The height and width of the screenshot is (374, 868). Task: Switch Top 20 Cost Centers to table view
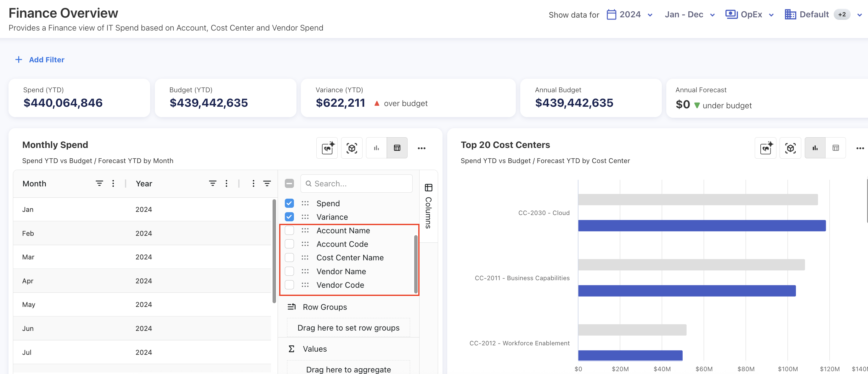[x=835, y=148]
